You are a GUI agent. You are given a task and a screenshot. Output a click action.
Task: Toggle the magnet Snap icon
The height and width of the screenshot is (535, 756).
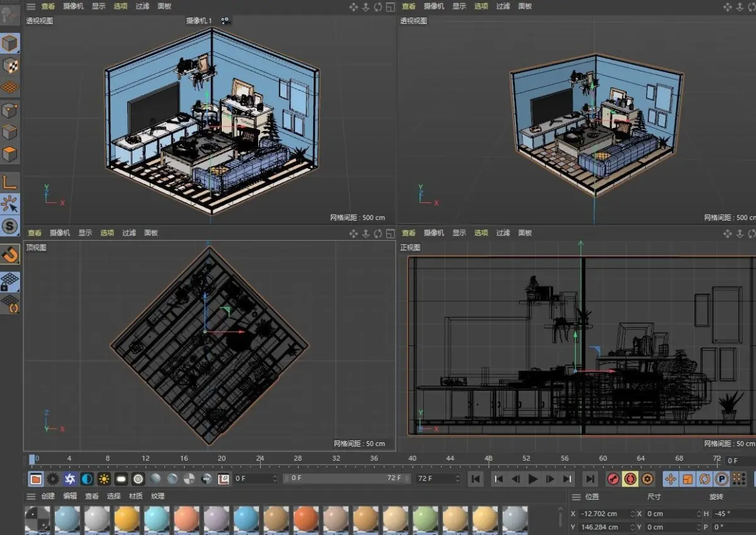tap(10, 254)
